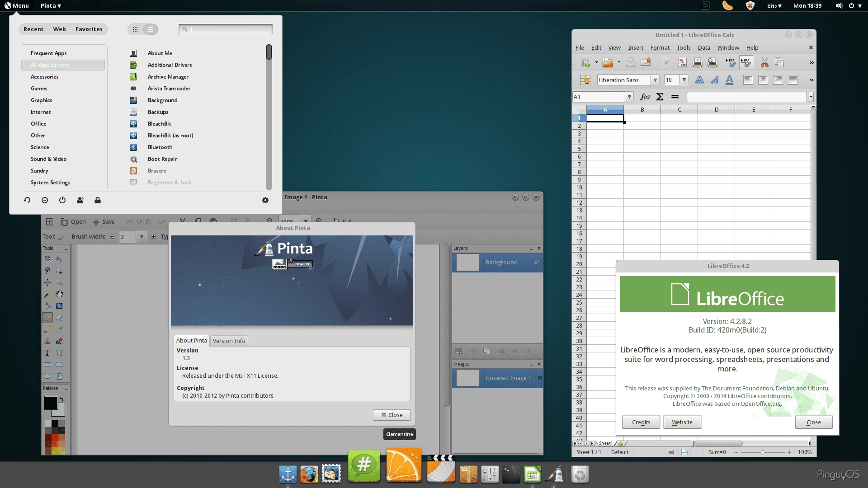Click Close button in About Pinta dialog
The height and width of the screenshot is (488, 868).
(392, 415)
